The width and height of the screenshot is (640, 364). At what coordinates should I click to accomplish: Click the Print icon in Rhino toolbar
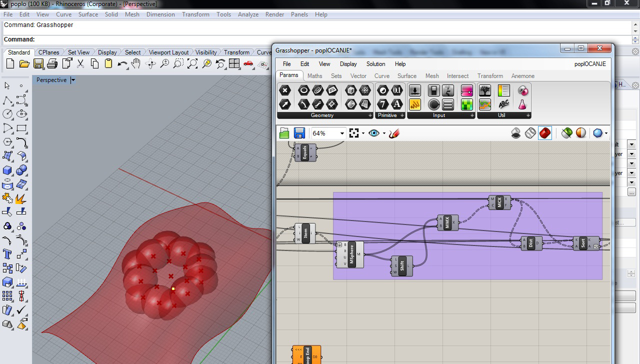tap(52, 63)
